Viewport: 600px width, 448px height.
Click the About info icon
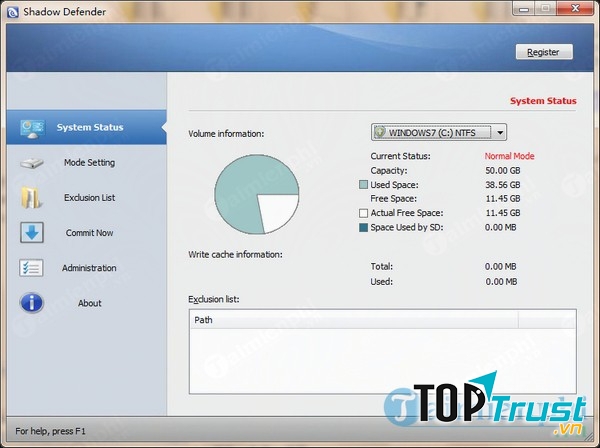(32, 303)
